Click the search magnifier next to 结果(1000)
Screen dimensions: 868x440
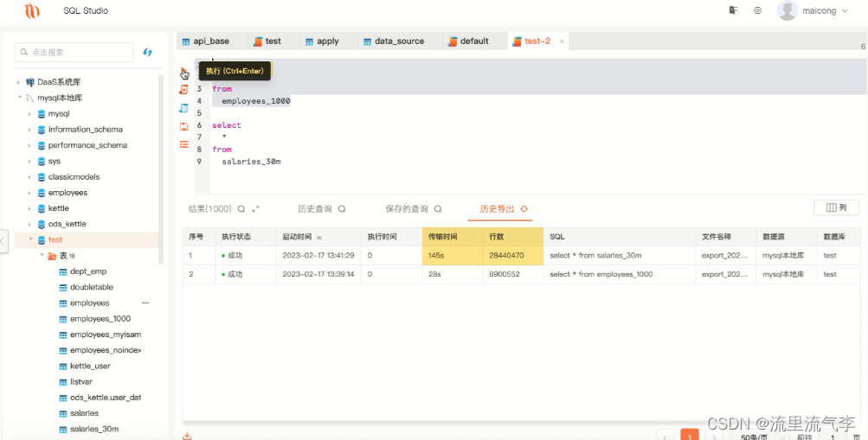point(241,209)
